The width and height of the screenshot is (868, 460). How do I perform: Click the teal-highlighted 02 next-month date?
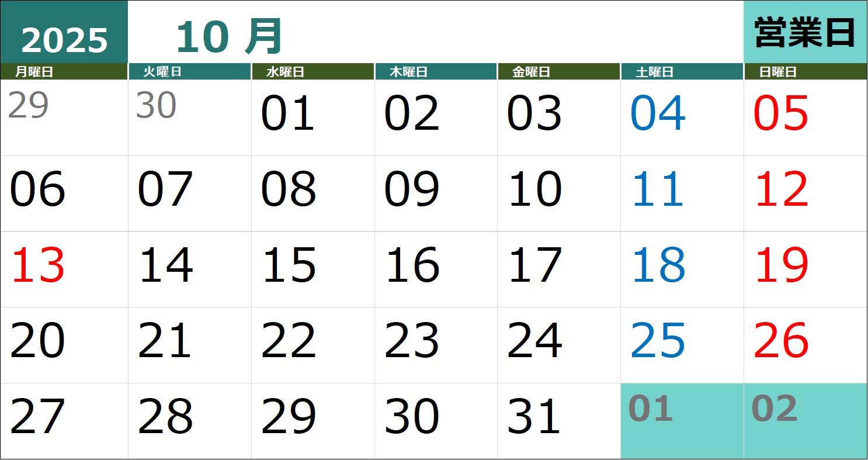coord(775,409)
